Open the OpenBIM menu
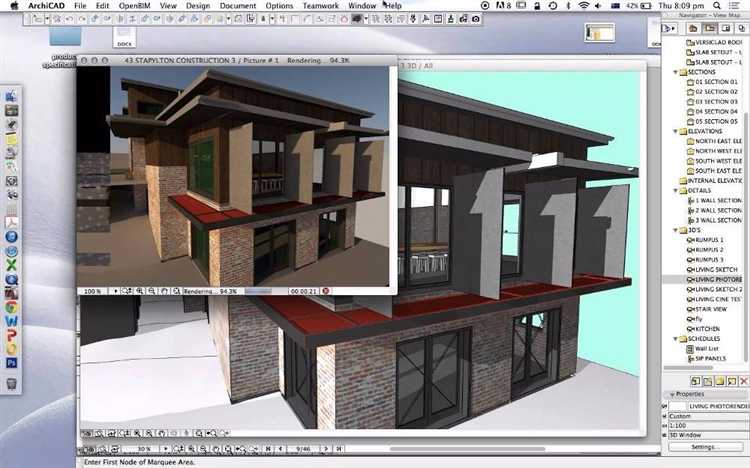This screenshot has width=750, height=468. (x=134, y=6)
